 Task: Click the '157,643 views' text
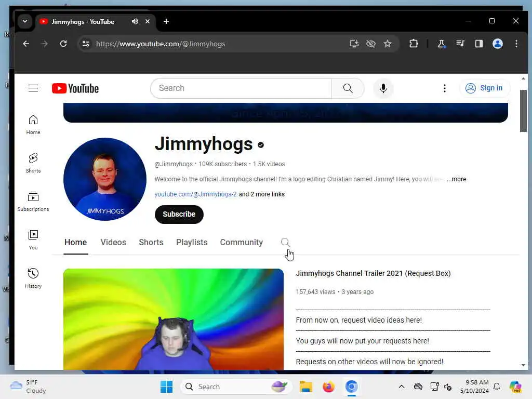tap(315, 292)
